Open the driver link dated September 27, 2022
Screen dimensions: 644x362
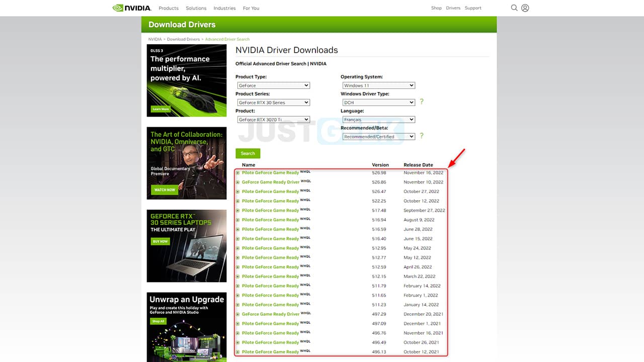click(270, 211)
